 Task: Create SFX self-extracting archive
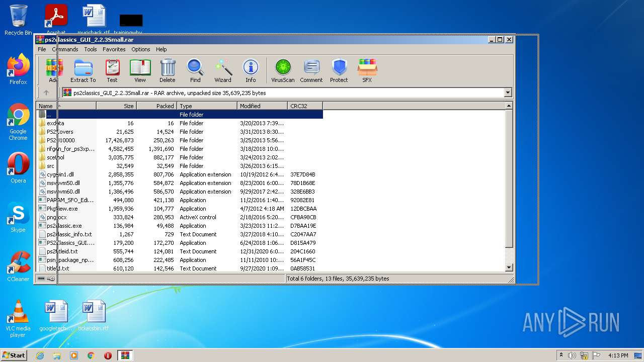tap(367, 71)
